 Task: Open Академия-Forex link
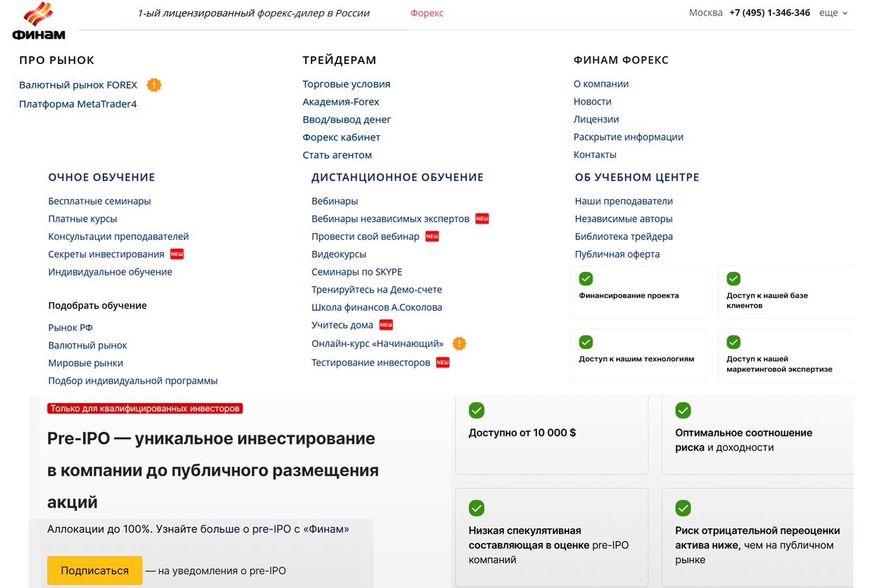[340, 102]
